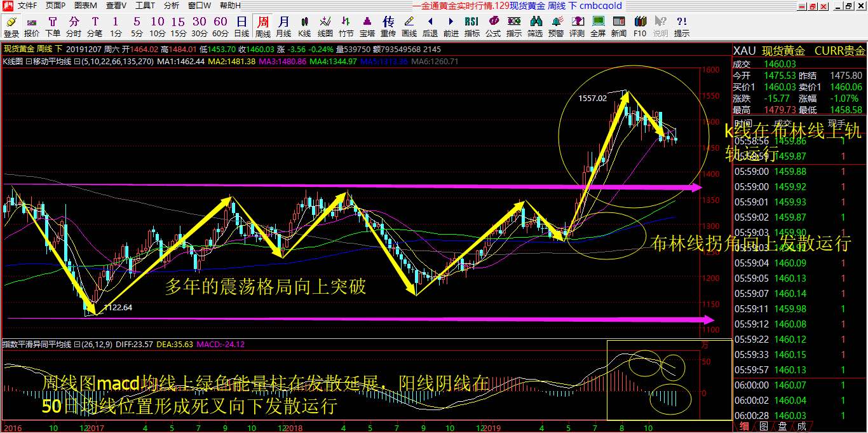Click the XAU symbol code
Image resolution: width=868 pixels, height=433 pixels.
(x=745, y=51)
